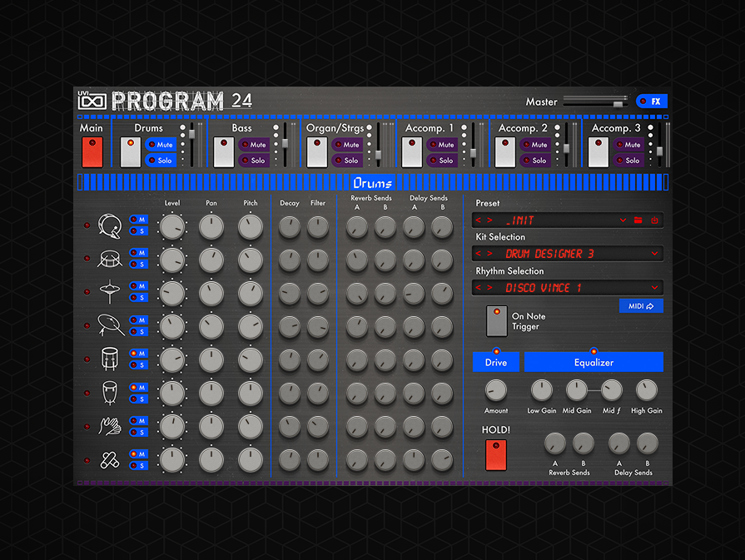Click the snare Pan knob
Viewport: 745px width, 560px height.
[x=211, y=260]
